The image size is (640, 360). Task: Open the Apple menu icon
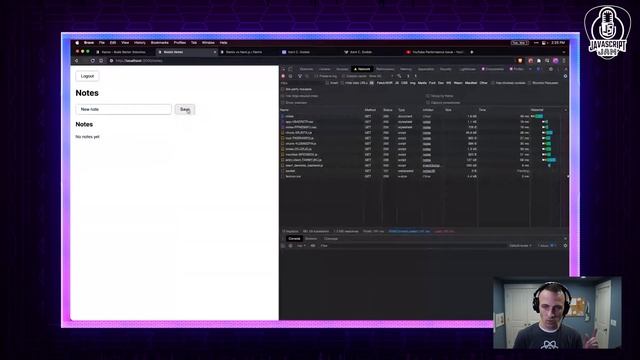coord(77,42)
